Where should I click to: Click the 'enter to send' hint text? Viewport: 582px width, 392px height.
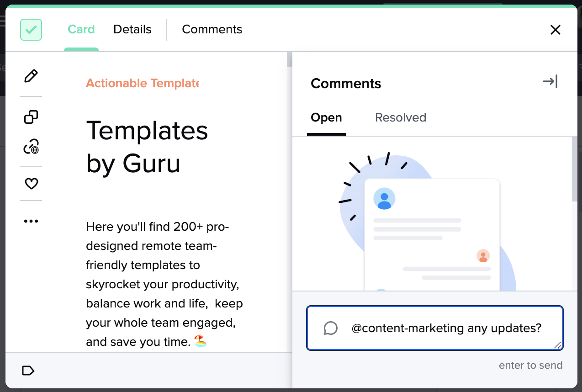531,366
